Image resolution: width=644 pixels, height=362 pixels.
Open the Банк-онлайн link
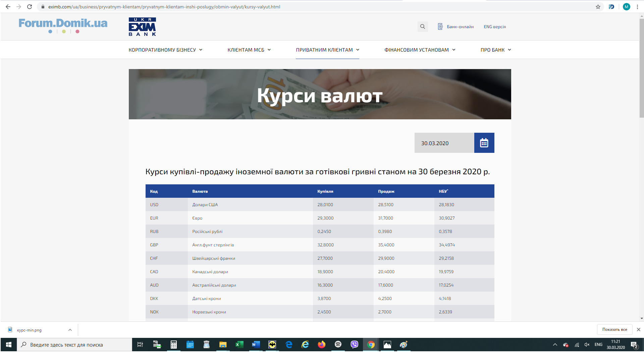456,26
